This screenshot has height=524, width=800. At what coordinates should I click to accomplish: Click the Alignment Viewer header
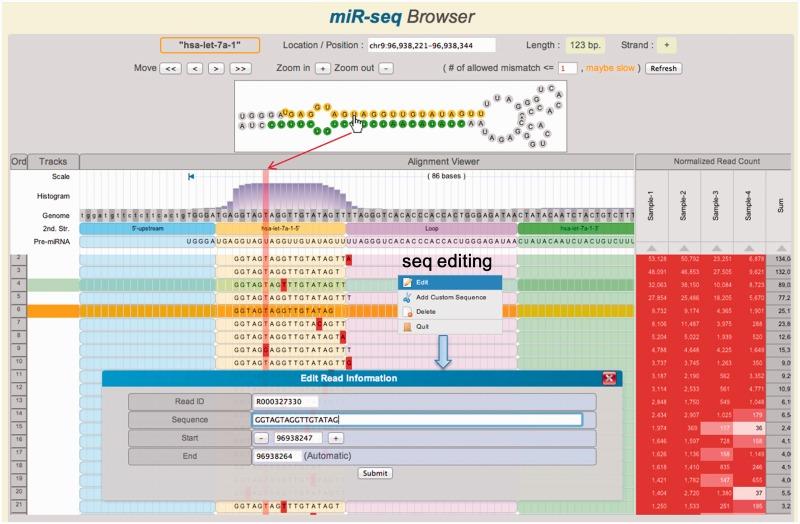click(x=443, y=162)
